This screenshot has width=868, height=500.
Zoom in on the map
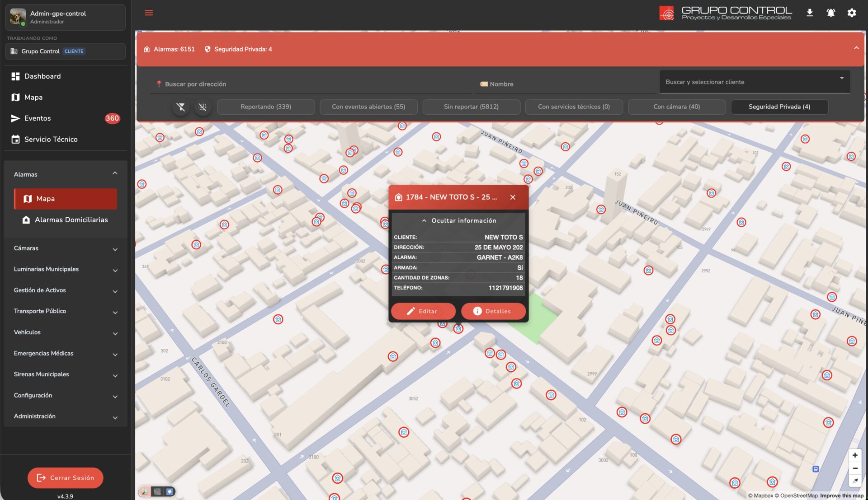(855, 455)
